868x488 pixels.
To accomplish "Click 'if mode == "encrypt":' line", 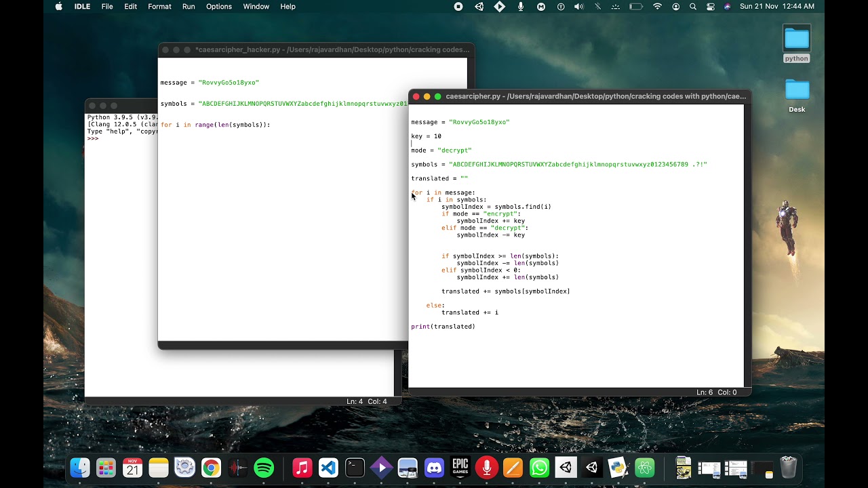I will (x=481, y=214).
